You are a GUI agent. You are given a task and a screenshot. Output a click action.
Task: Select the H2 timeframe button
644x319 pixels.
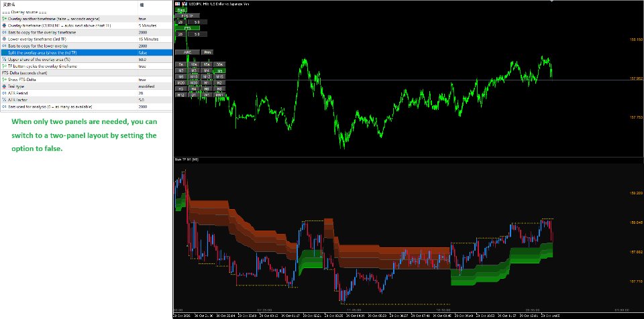point(219,82)
